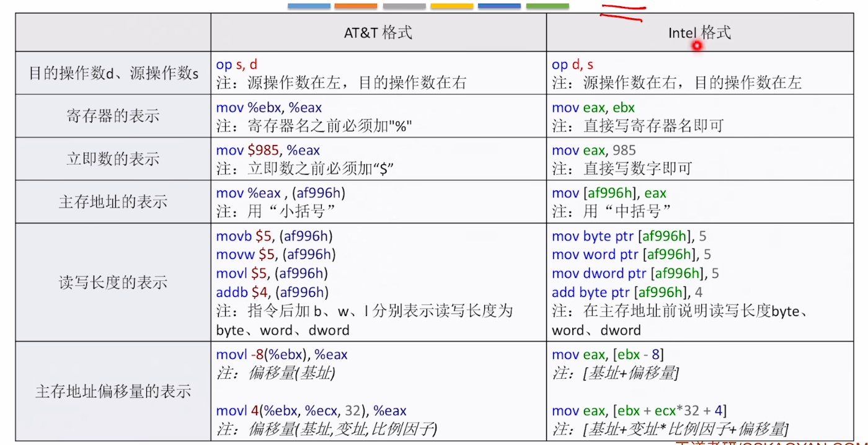Image resolution: width=868 pixels, height=445 pixels.
Task: Click the dark blue highlight bar at top
Action: point(498,6)
